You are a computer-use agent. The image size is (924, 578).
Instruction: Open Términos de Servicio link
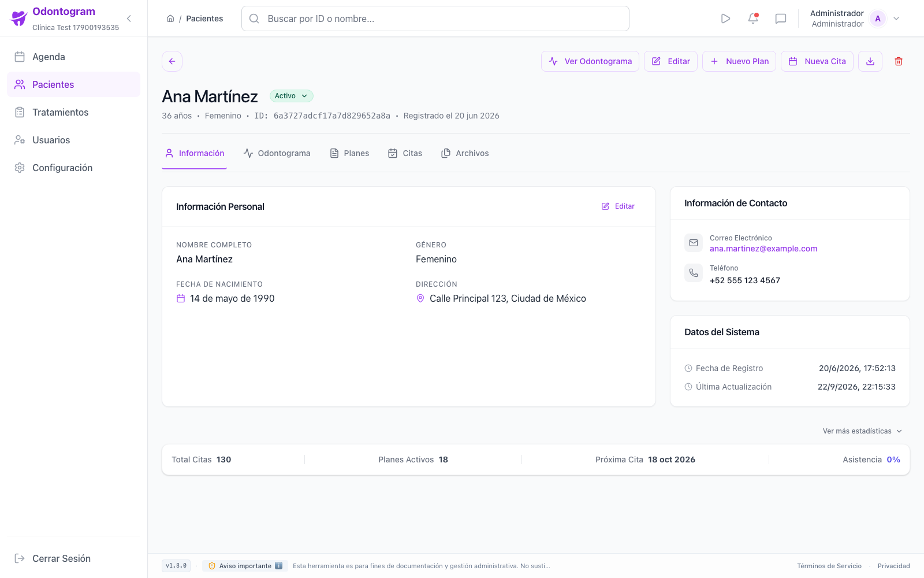pos(829,566)
